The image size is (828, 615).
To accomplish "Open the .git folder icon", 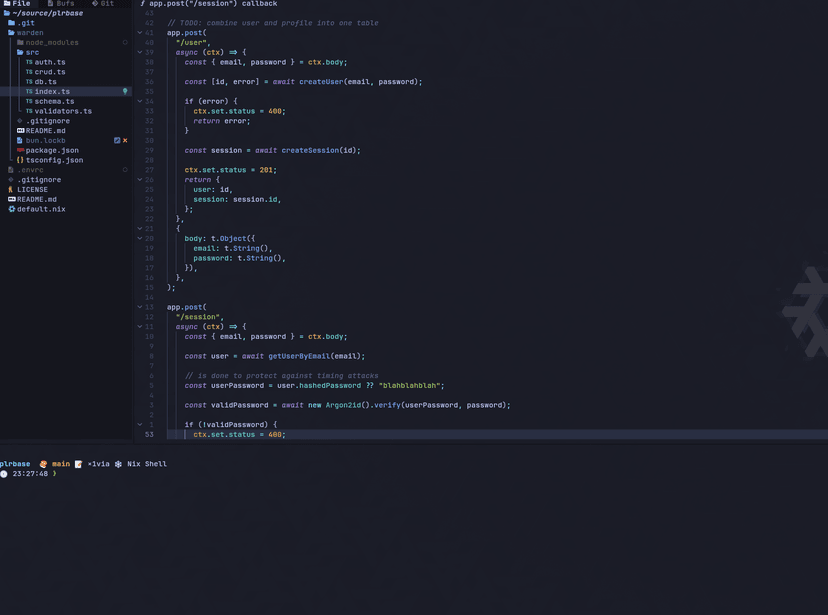I will [x=11, y=23].
